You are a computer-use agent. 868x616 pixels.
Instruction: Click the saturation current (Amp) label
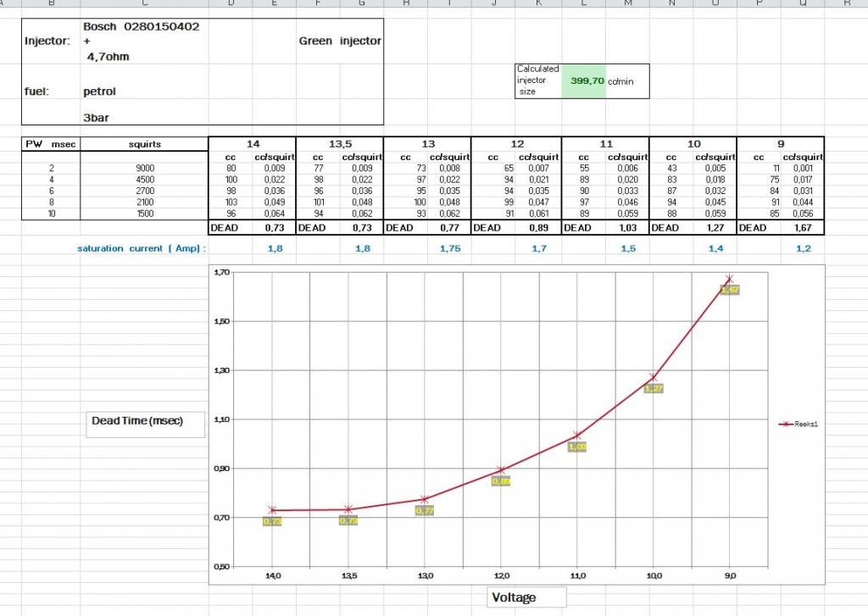(x=142, y=248)
